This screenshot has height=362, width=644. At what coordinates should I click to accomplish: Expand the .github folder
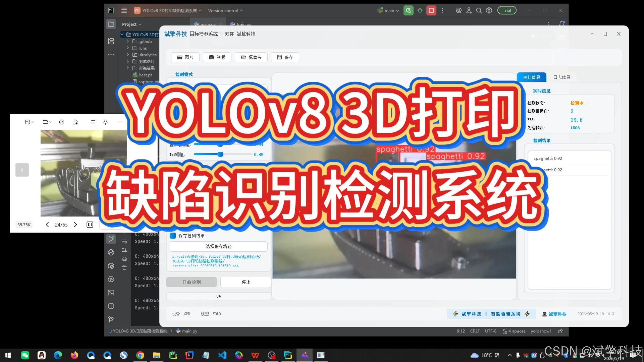point(128,41)
